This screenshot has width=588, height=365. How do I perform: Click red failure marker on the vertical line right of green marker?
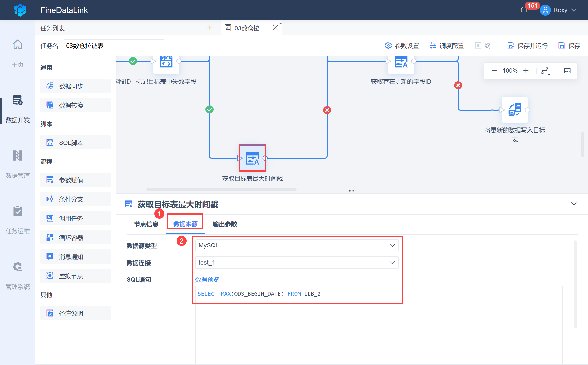[x=327, y=110]
